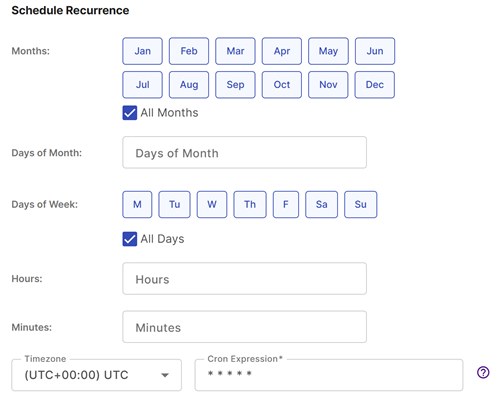Select the Oct month button
The image size is (499, 399).
(x=282, y=85)
